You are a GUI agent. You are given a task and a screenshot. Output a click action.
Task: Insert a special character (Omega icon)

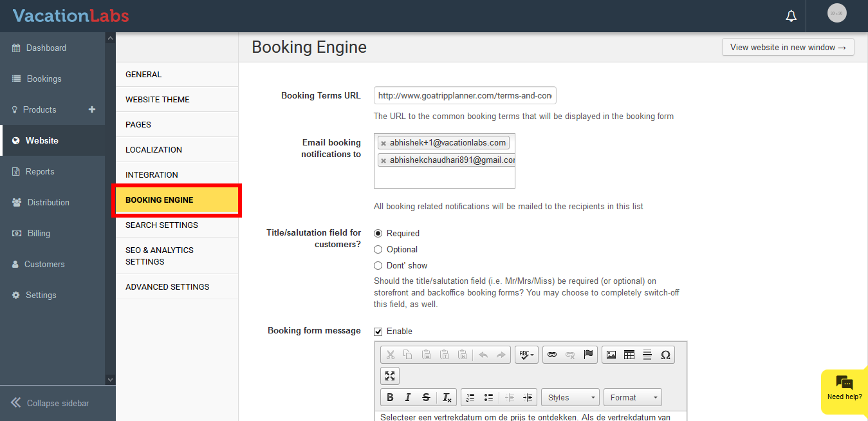coord(665,355)
